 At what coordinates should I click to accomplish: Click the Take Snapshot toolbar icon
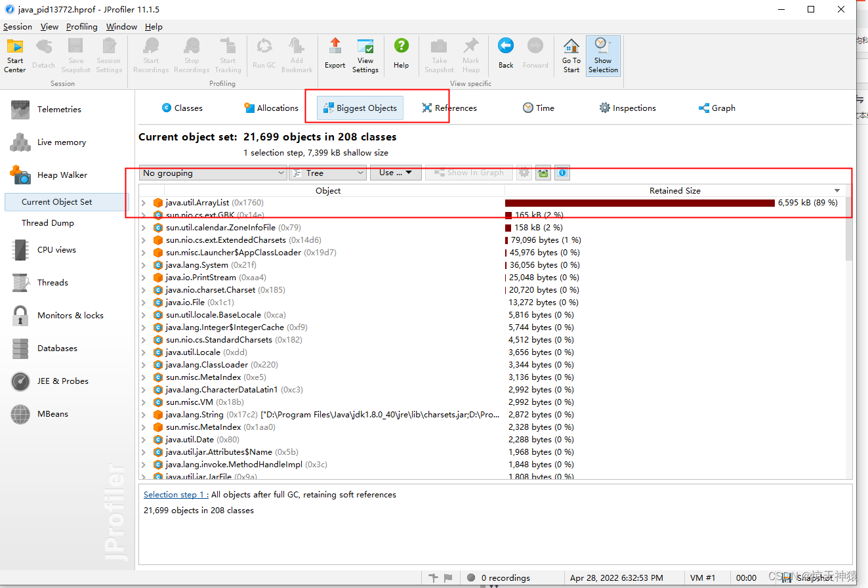click(x=439, y=56)
